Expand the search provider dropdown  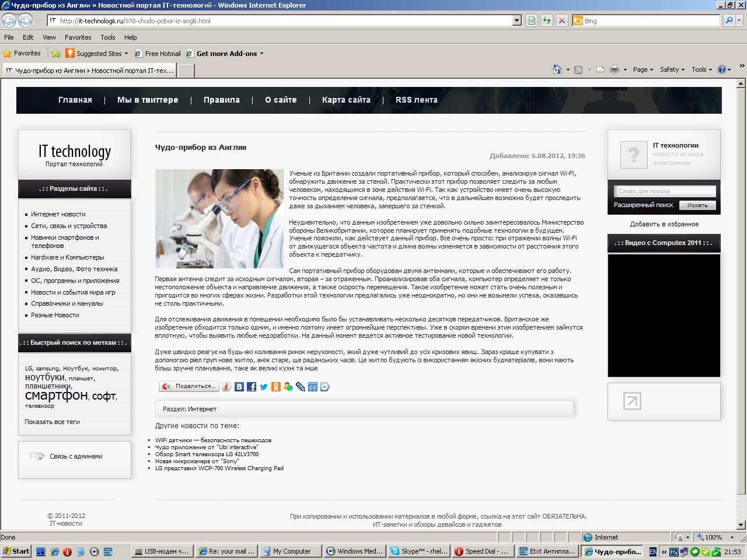pyautogui.click(x=740, y=20)
